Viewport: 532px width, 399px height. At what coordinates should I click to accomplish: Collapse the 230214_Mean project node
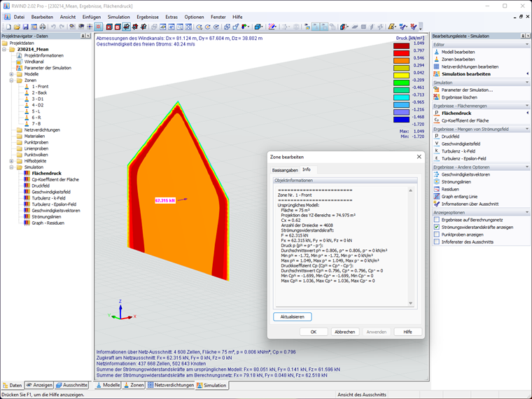[4, 49]
